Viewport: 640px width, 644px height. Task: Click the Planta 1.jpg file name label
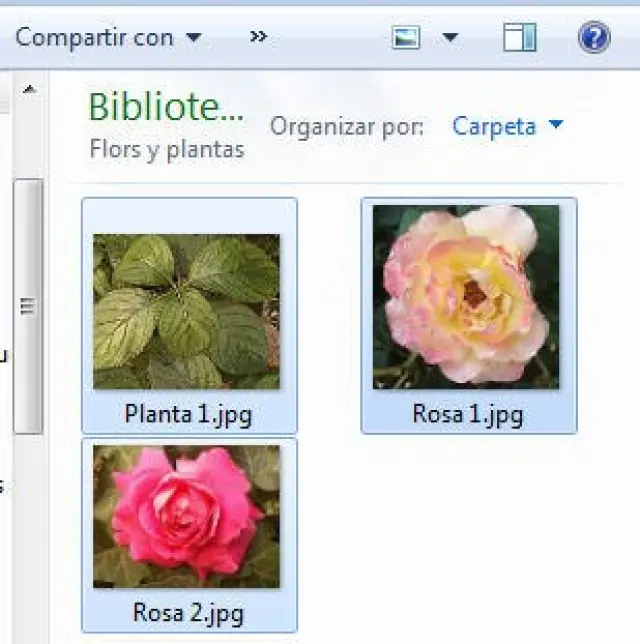[188, 413]
